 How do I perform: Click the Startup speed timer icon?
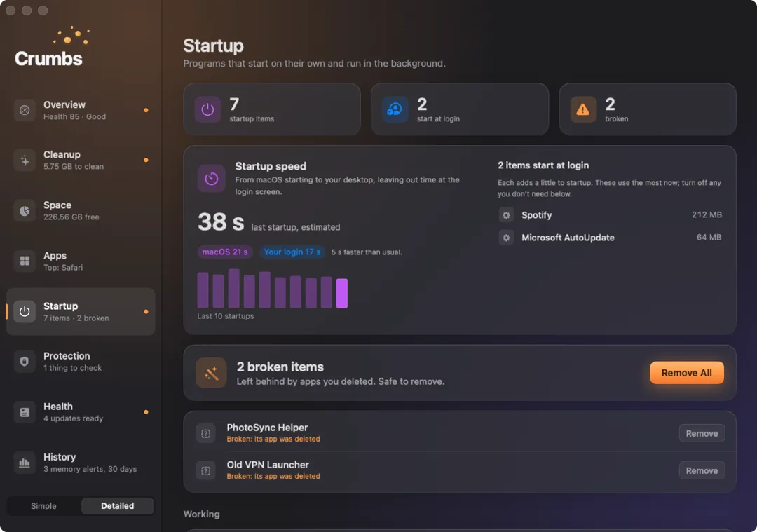pos(212,179)
